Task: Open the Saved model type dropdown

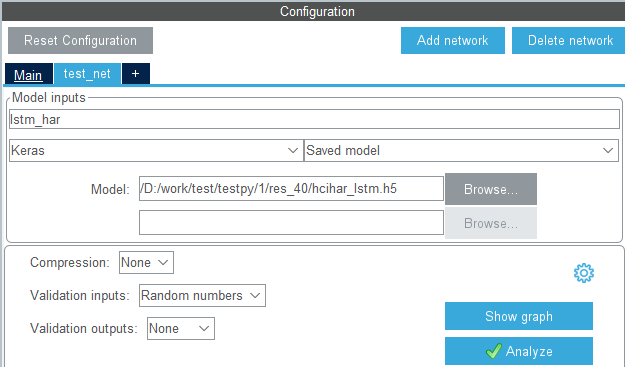Action: [461, 150]
